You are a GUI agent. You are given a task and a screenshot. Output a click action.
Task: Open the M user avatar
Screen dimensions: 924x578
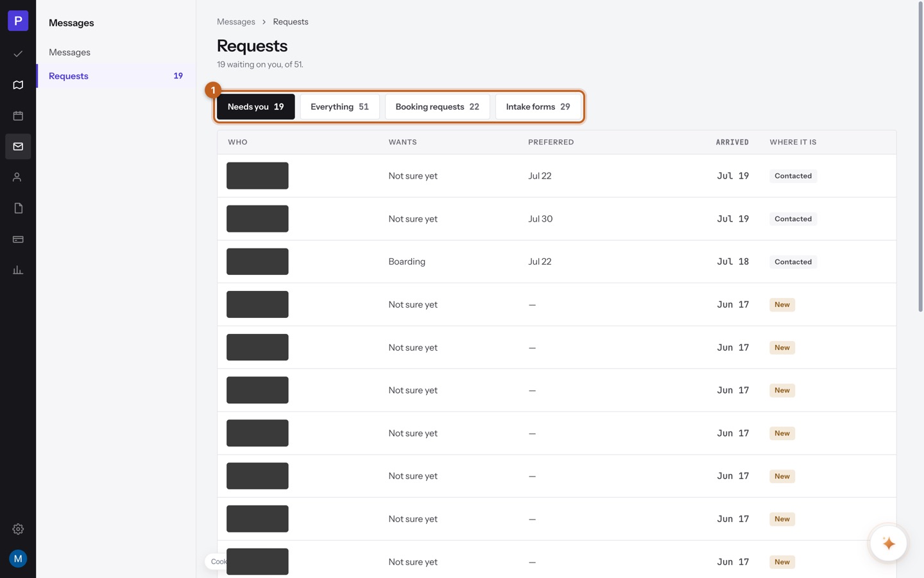point(18,559)
